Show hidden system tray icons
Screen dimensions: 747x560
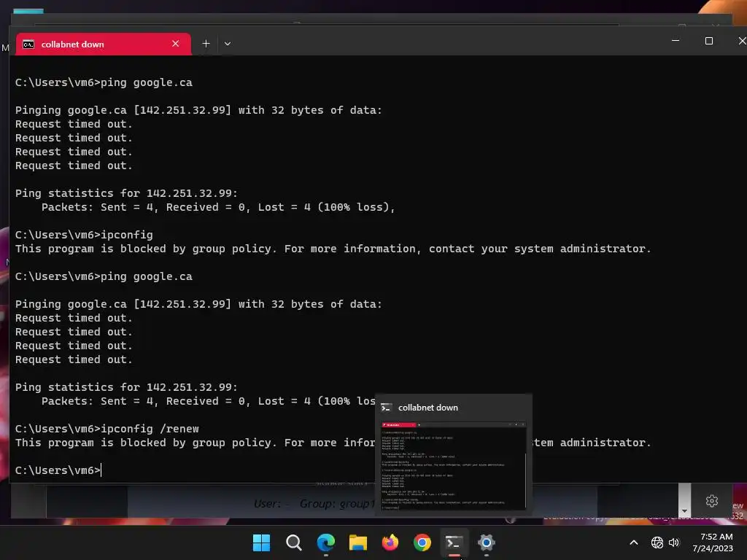[634, 542]
